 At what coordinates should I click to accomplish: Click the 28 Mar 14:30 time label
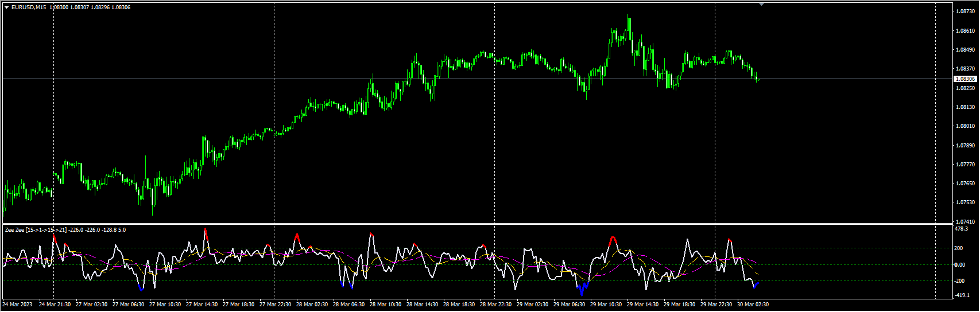(x=423, y=305)
